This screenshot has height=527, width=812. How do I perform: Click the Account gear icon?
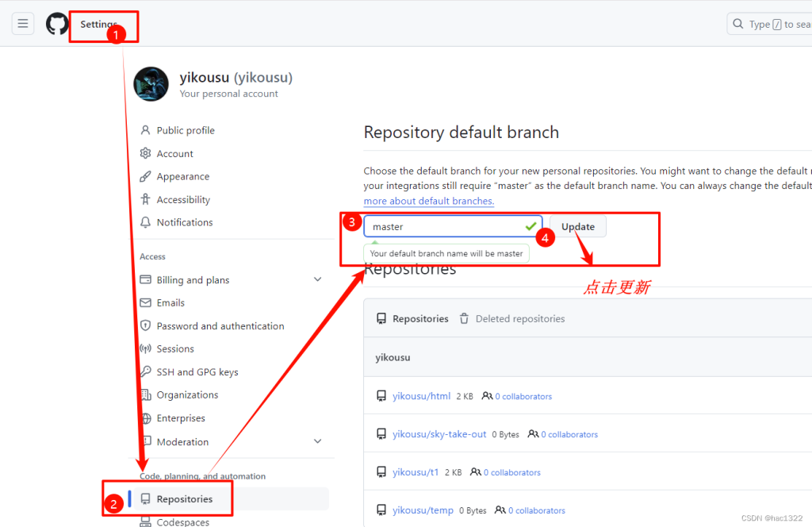click(x=145, y=153)
